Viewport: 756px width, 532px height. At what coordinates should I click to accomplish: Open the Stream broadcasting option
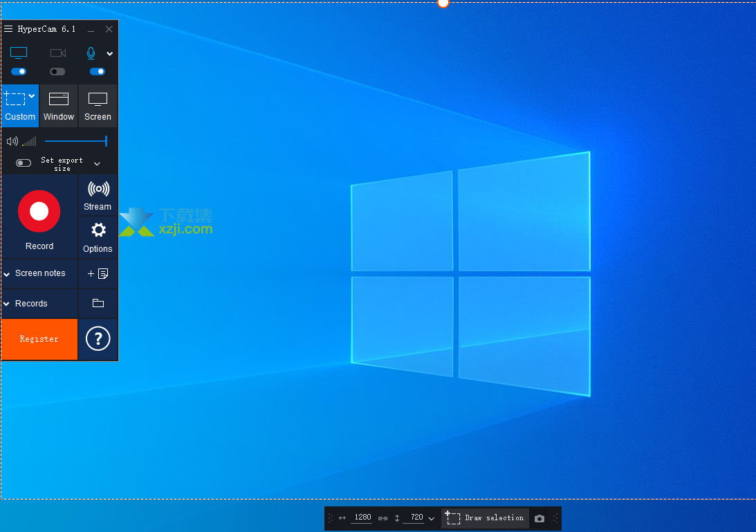point(98,195)
